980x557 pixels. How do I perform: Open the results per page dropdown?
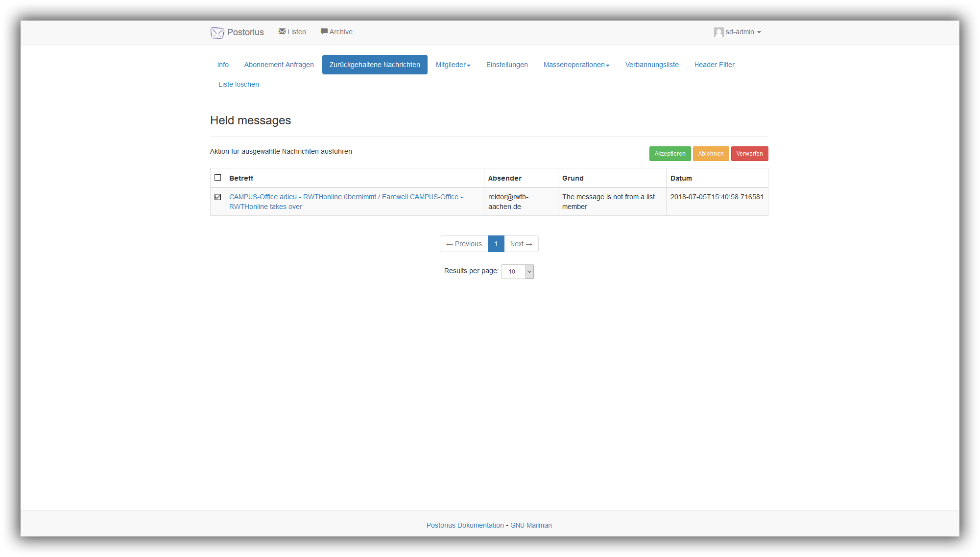click(517, 272)
